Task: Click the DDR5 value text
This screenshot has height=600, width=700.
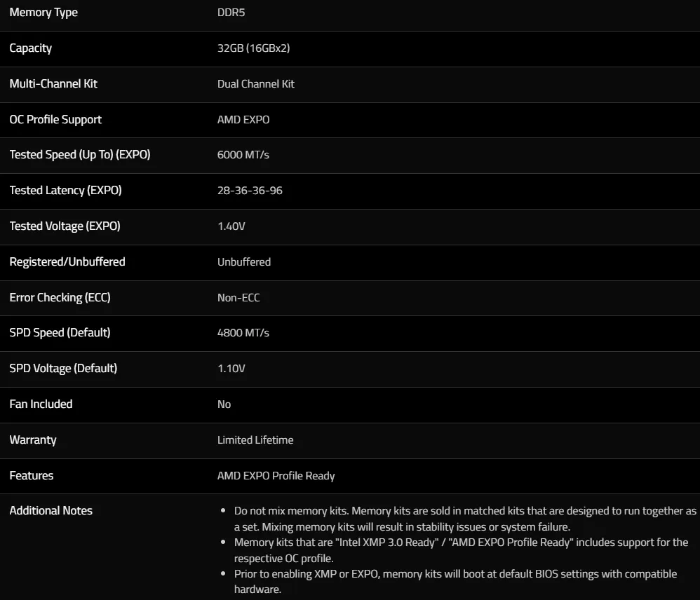Action: [231, 13]
